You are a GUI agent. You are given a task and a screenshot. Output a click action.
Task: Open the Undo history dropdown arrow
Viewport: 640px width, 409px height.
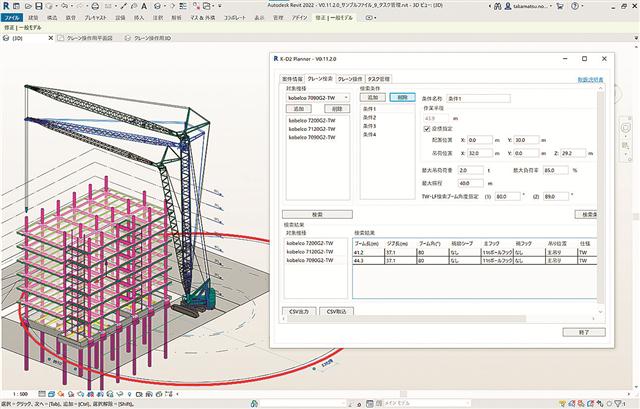(x=71, y=7)
